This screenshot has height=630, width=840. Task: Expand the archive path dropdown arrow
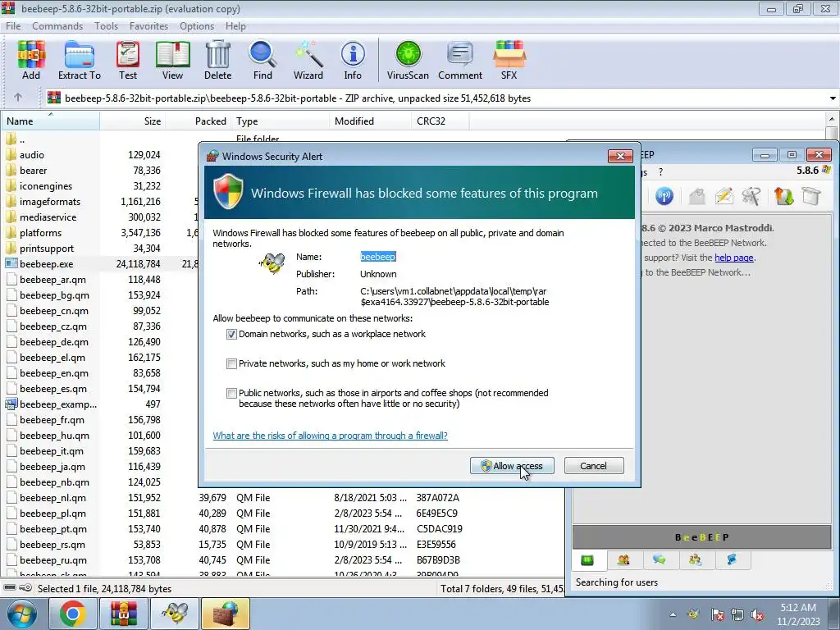[833, 98]
